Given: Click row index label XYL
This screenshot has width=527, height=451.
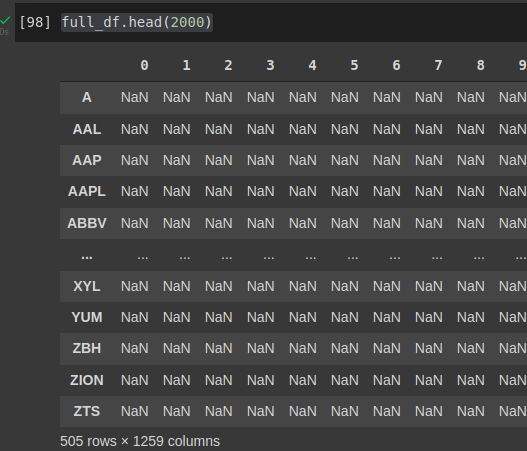Looking at the screenshot, I should (87, 287).
